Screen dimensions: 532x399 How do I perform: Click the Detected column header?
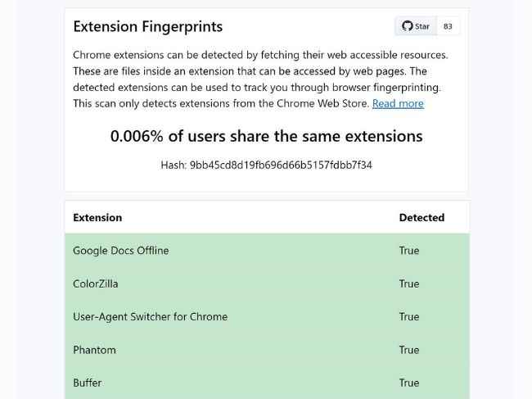[422, 217]
